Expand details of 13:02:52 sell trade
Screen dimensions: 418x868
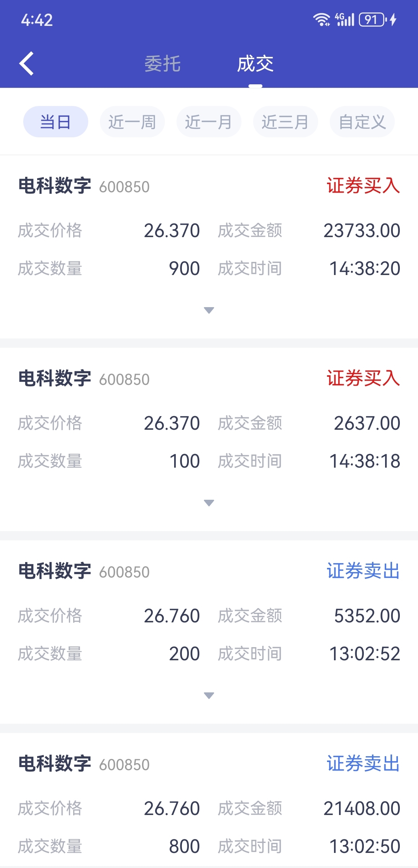(209, 695)
